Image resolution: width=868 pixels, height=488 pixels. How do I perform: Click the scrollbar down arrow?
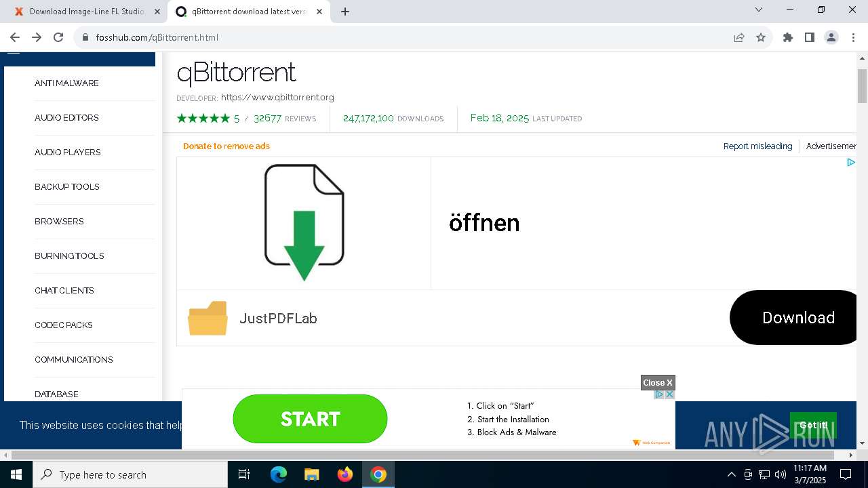click(862, 443)
